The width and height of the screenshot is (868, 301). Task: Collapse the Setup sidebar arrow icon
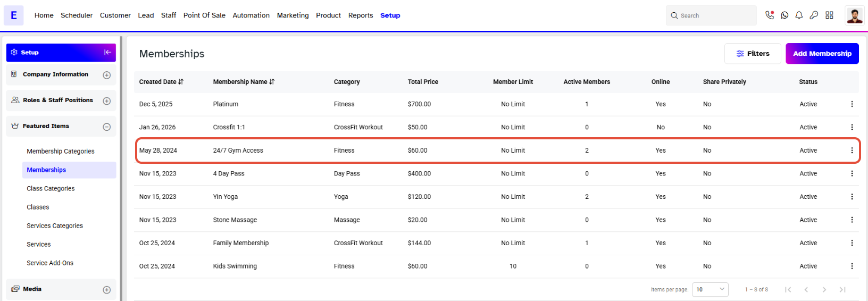coord(107,52)
